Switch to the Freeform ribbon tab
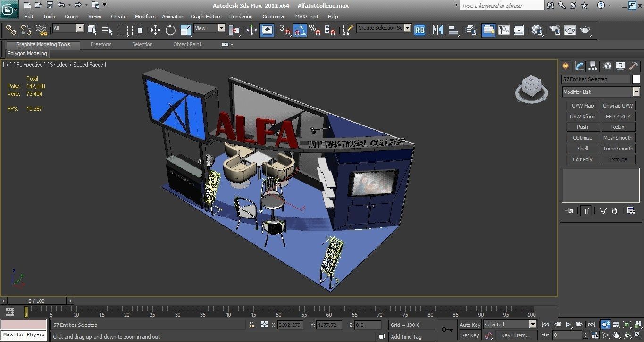Image resolution: width=644 pixels, height=342 pixels. 101,45
